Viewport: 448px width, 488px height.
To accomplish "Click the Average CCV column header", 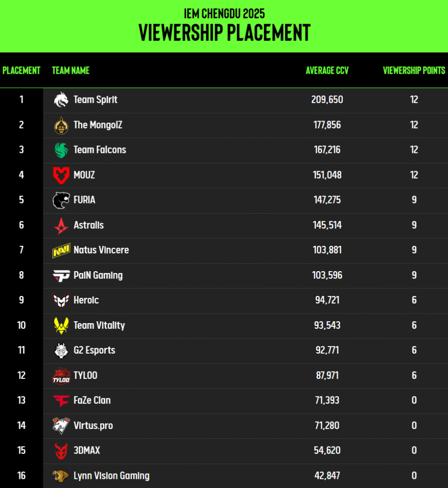I will 327,71.
